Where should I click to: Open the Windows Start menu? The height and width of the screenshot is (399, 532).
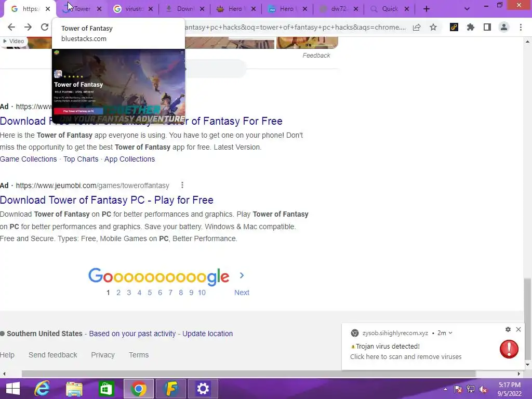[13, 389]
